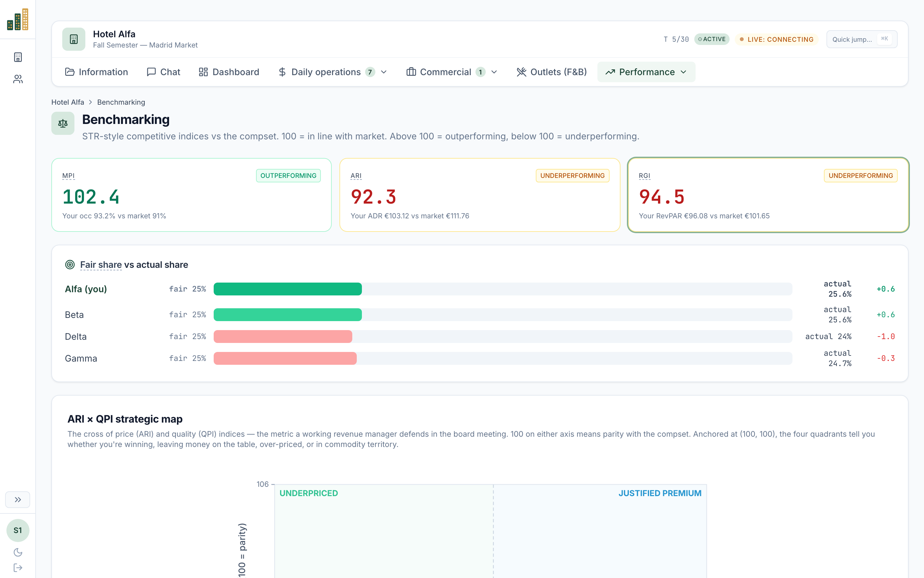Click the Daily operations badge 7
924x578 pixels.
pyautogui.click(x=370, y=72)
